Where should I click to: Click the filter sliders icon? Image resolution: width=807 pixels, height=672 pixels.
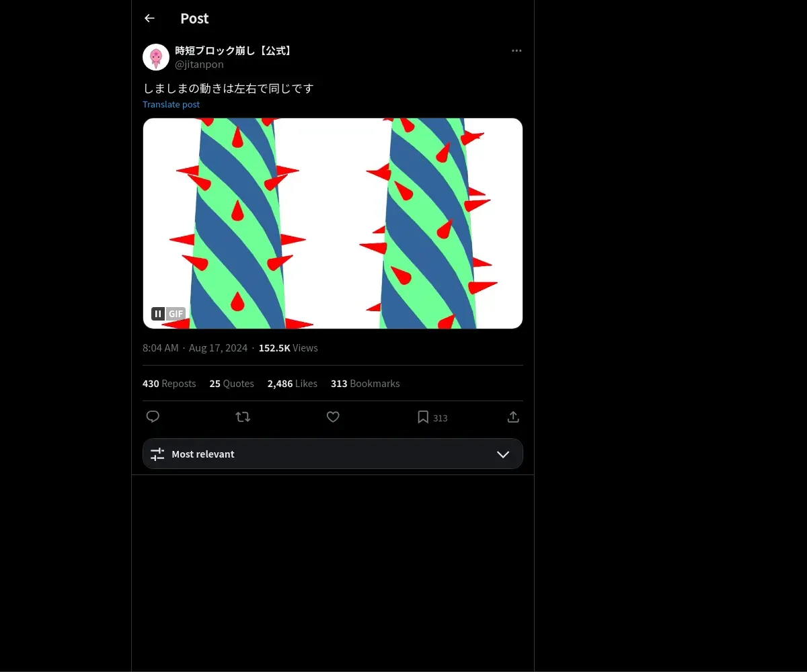pyautogui.click(x=157, y=454)
